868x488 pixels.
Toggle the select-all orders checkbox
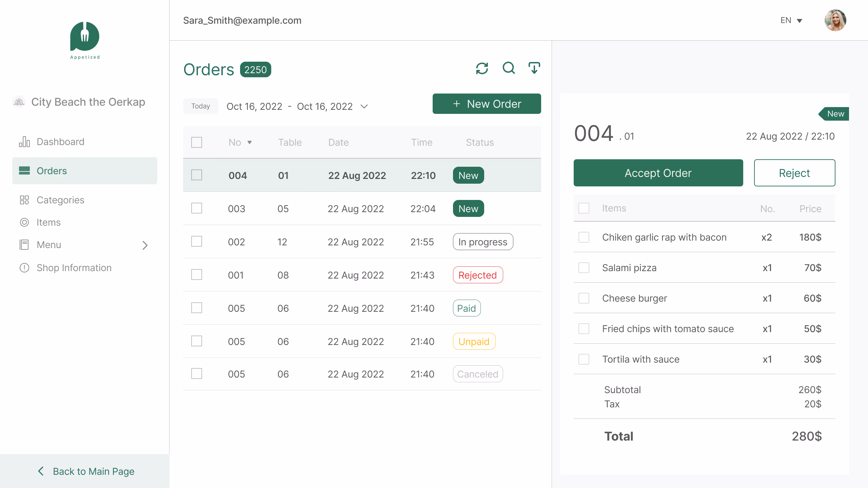[197, 142]
